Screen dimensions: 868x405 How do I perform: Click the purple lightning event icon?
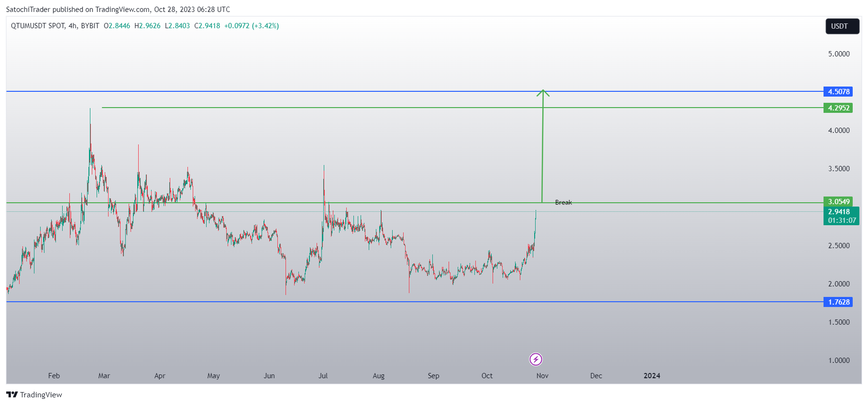(536, 359)
